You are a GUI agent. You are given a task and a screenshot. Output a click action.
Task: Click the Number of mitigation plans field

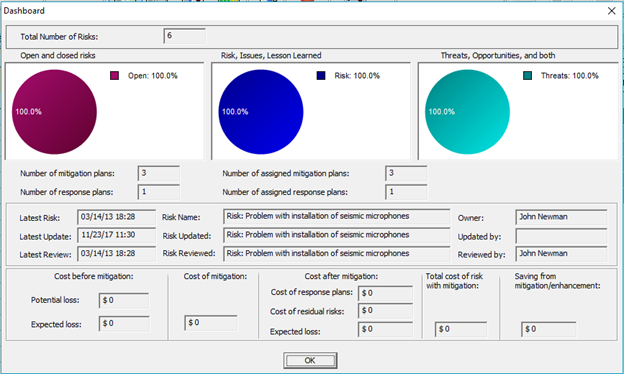click(x=159, y=173)
